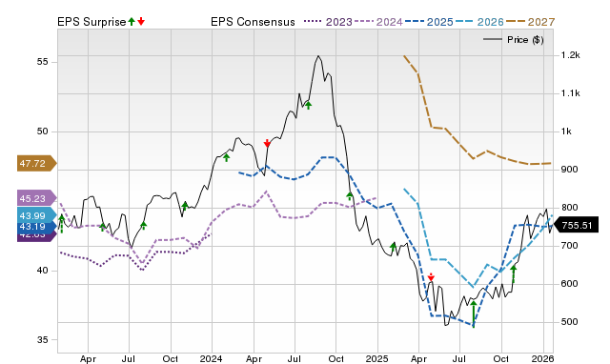Select the 2025 consensus legend entry
The width and height of the screenshot is (610, 364).
click(429, 22)
